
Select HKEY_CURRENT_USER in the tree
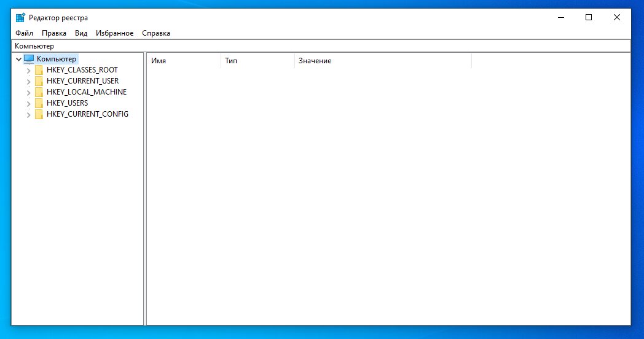(82, 81)
